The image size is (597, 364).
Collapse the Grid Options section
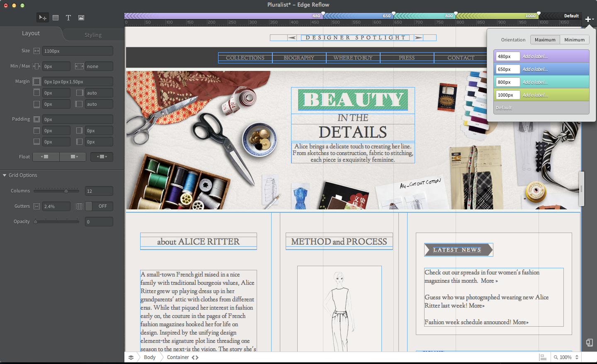pos(5,175)
